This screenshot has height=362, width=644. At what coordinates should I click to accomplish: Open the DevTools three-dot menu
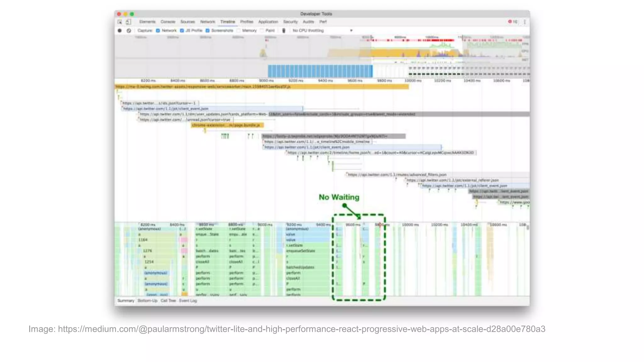pyautogui.click(x=525, y=22)
